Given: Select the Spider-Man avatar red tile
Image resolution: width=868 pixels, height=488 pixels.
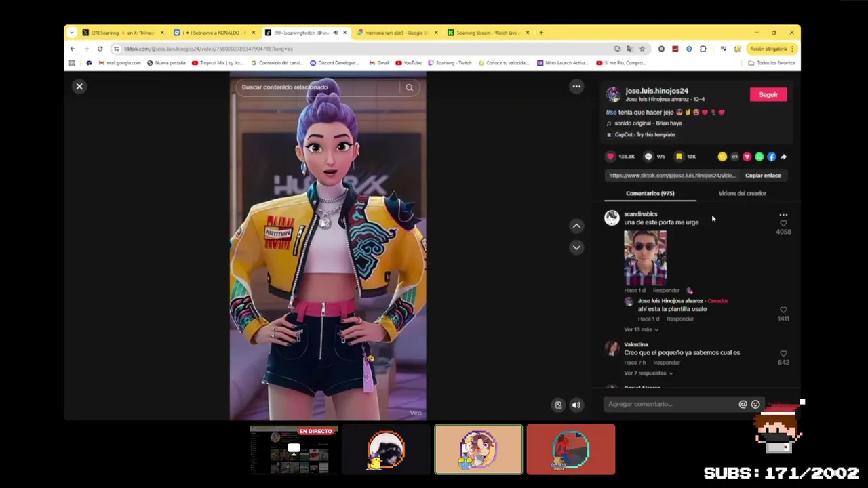Looking at the screenshot, I should click(571, 449).
